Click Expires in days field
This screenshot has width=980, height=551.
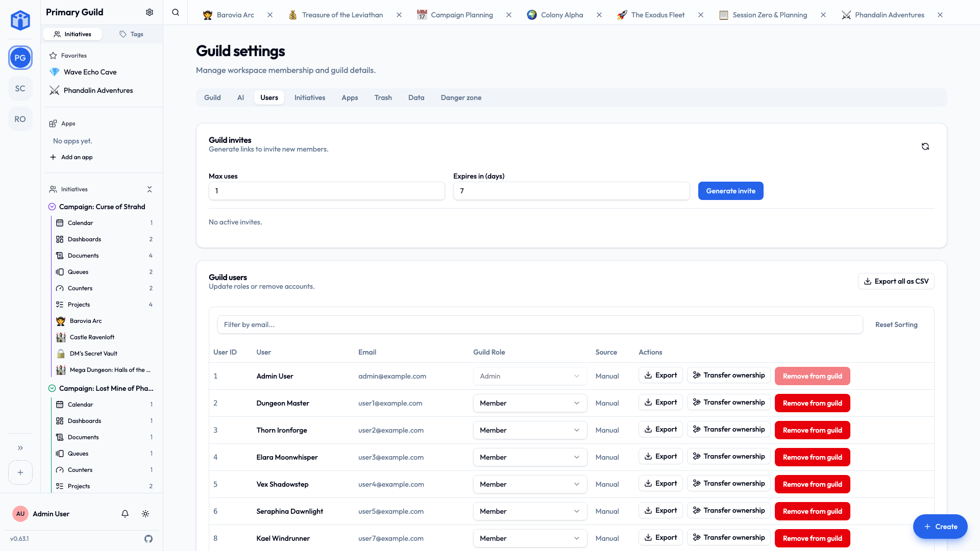pos(571,191)
